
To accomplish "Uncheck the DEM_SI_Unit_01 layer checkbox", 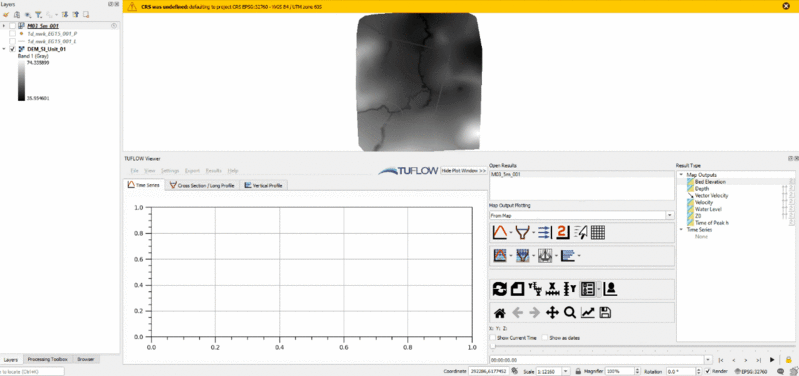I will [12, 49].
